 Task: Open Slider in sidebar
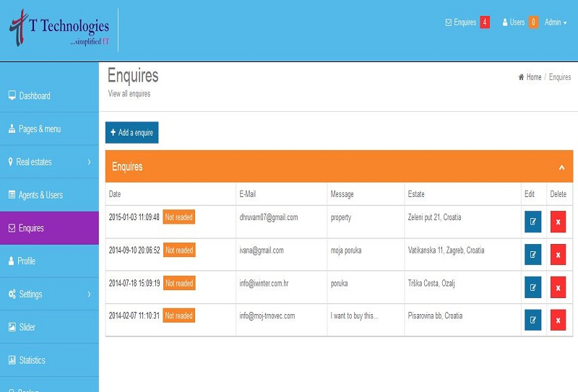[49, 327]
